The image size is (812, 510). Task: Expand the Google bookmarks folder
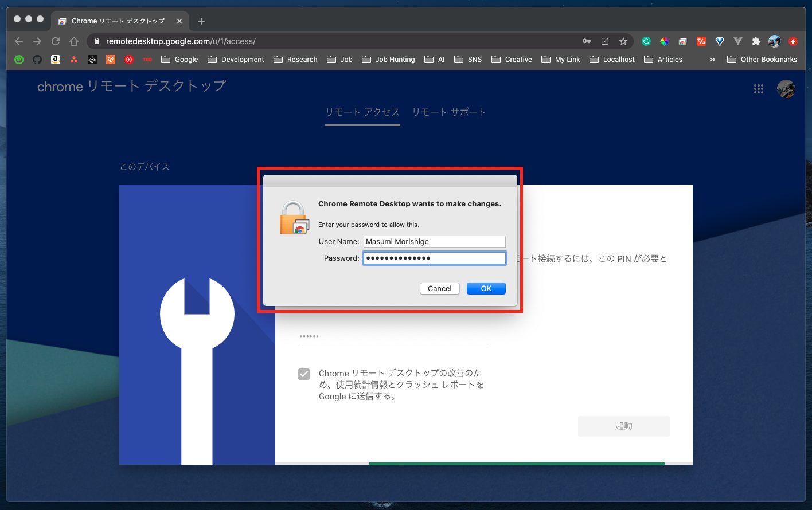(179, 59)
